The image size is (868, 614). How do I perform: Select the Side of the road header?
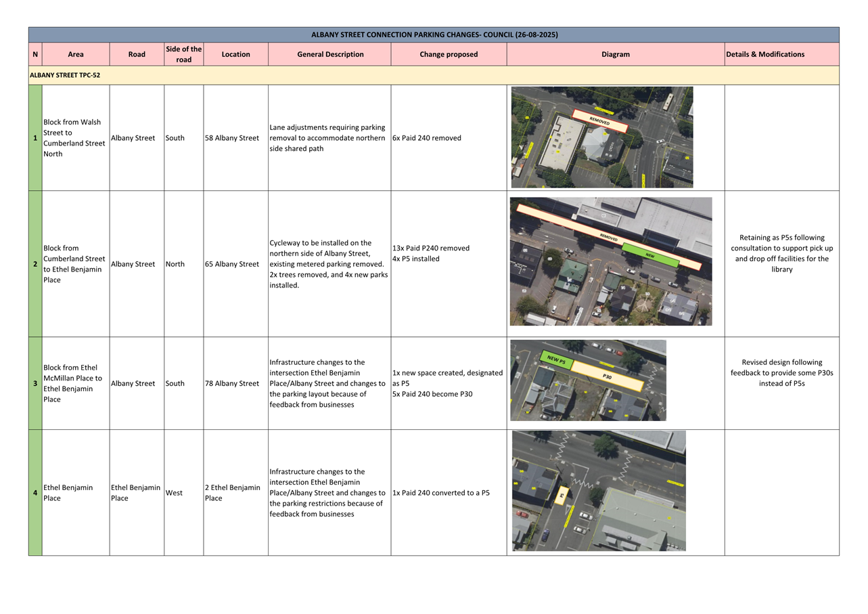[x=183, y=54]
